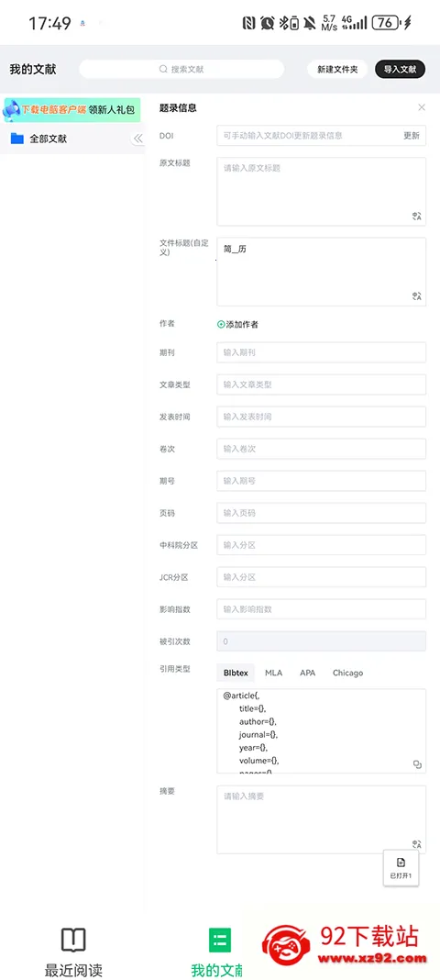Click the translate icon in 摘要 box
Viewport: 440px width, 980px height.
[x=417, y=844]
